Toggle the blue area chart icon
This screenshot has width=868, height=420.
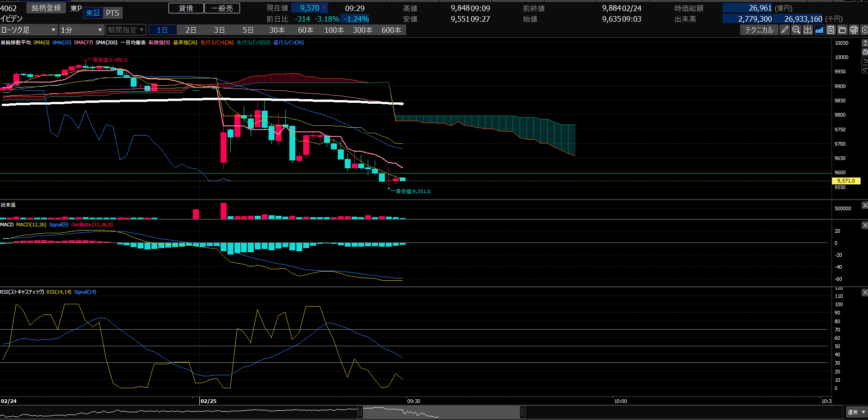[x=819, y=30]
